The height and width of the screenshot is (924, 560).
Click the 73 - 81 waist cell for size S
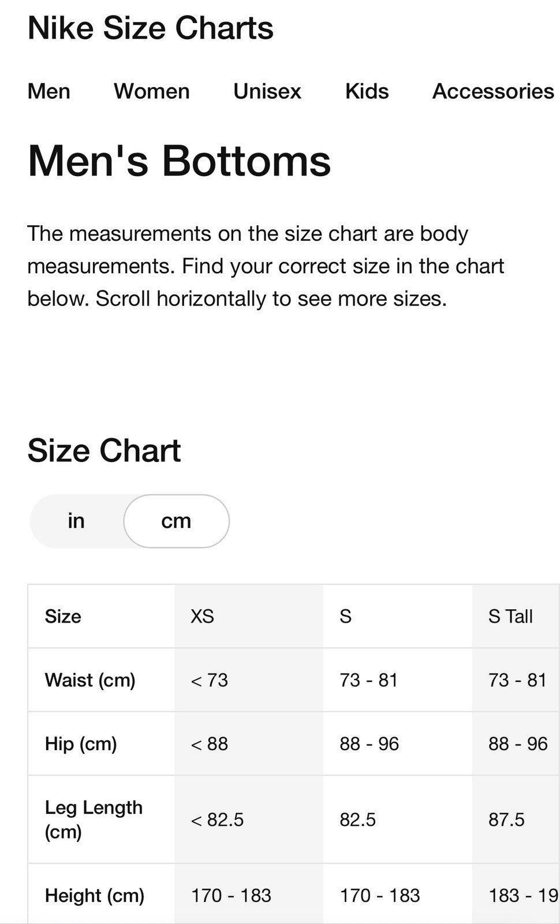coord(369,680)
